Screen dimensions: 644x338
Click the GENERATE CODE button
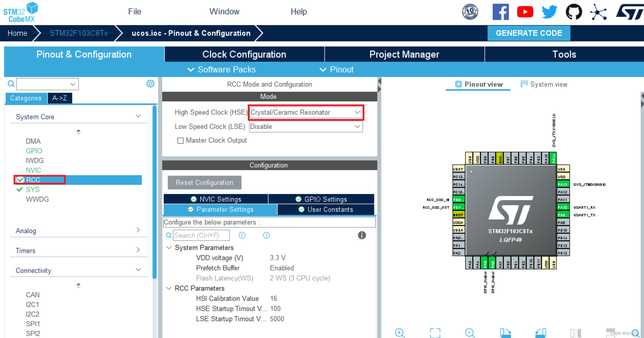529,33
